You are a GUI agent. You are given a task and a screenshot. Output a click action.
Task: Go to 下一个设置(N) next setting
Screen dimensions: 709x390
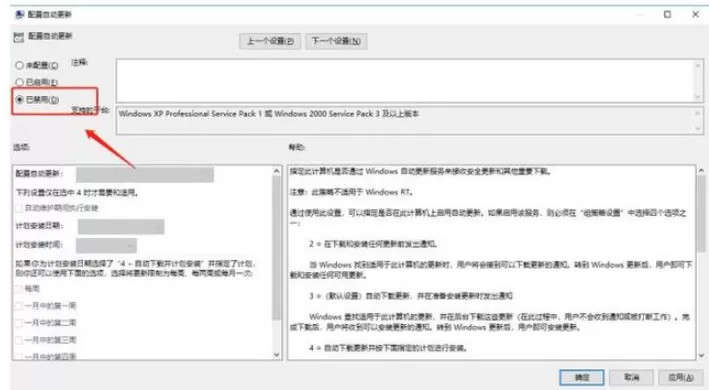pos(336,41)
